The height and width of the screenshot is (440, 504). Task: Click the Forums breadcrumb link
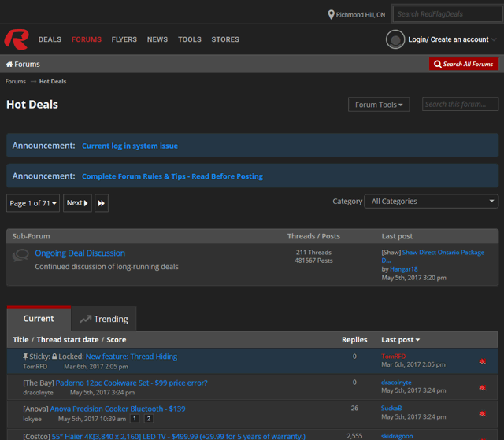[x=16, y=82]
